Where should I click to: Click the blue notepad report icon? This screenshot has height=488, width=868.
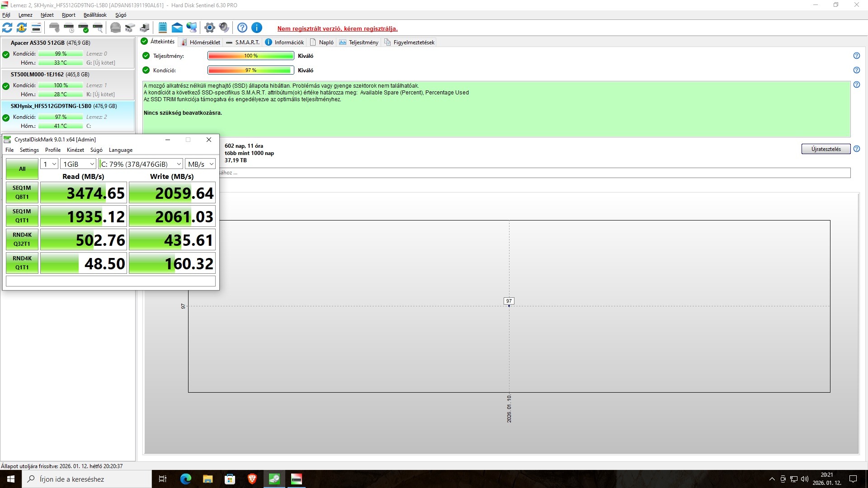(163, 28)
